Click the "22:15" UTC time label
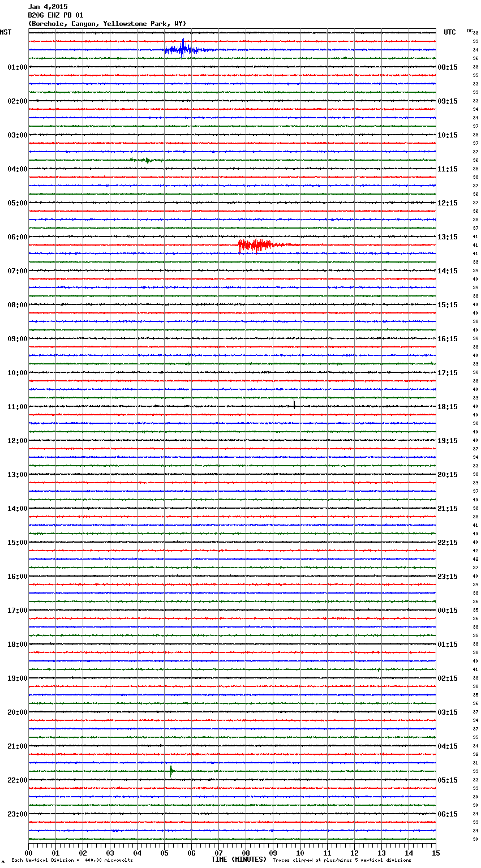The height and width of the screenshot is (868, 481). tap(448, 543)
